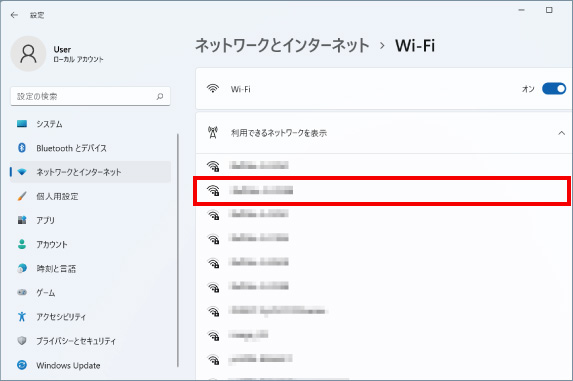Open Windows Update in the sidebar
The image size is (573, 381).
tap(90, 365)
